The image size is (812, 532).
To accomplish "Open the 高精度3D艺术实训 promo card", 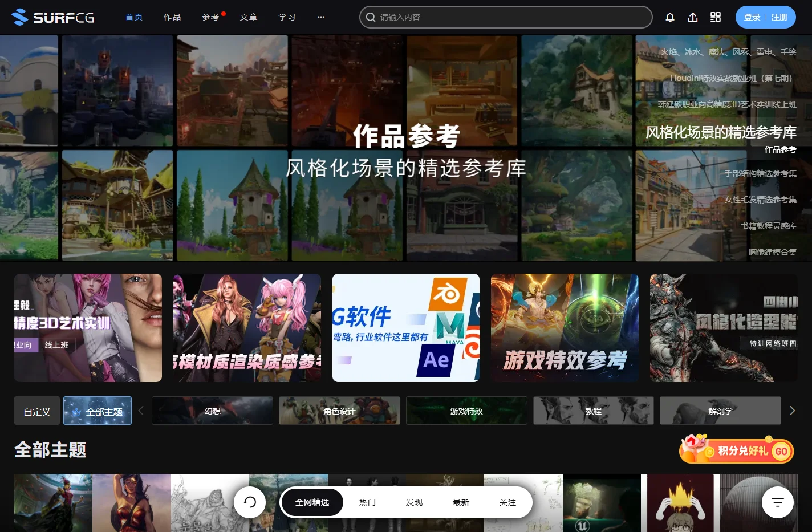I will [88, 328].
